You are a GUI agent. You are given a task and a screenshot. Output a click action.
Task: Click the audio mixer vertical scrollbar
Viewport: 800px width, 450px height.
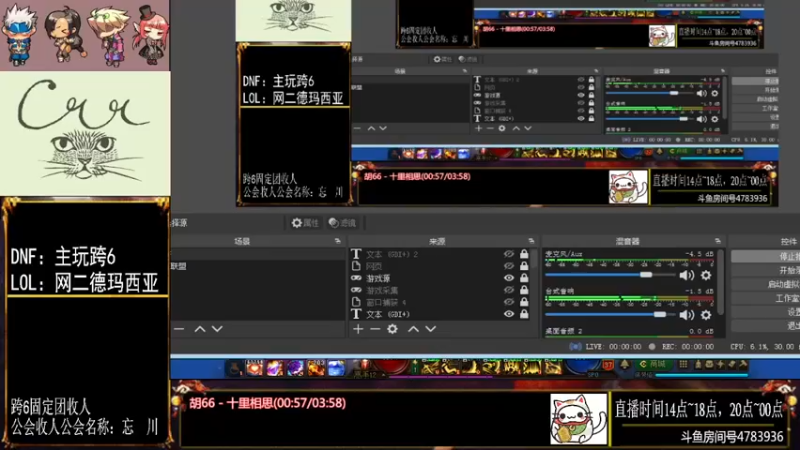coord(720,282)
